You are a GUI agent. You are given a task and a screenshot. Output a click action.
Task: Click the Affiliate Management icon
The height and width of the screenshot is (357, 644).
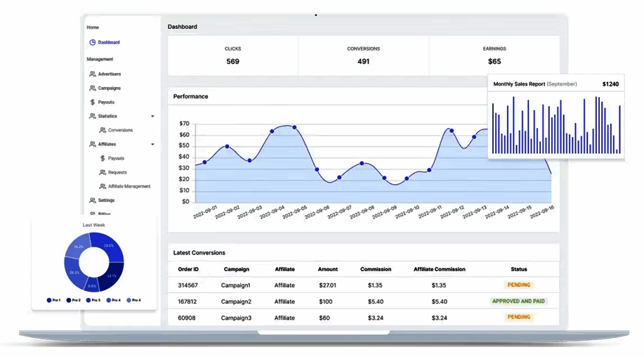point(103,186)
